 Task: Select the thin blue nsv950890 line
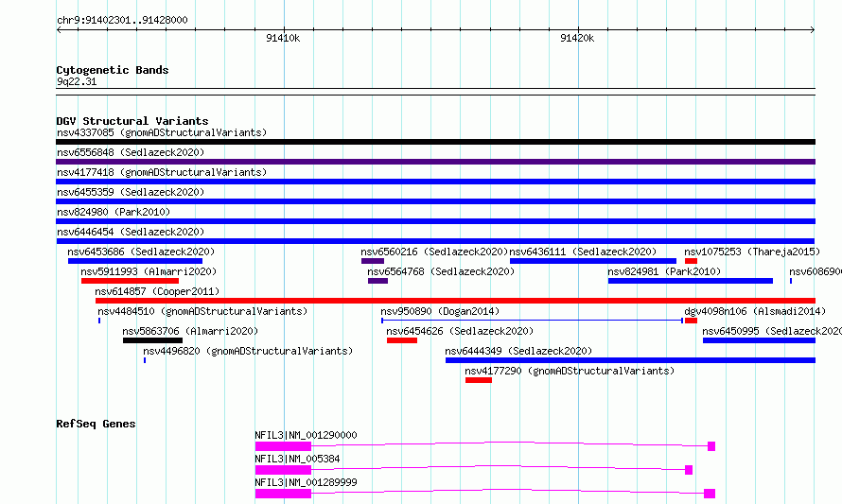[x=532, y=321]
